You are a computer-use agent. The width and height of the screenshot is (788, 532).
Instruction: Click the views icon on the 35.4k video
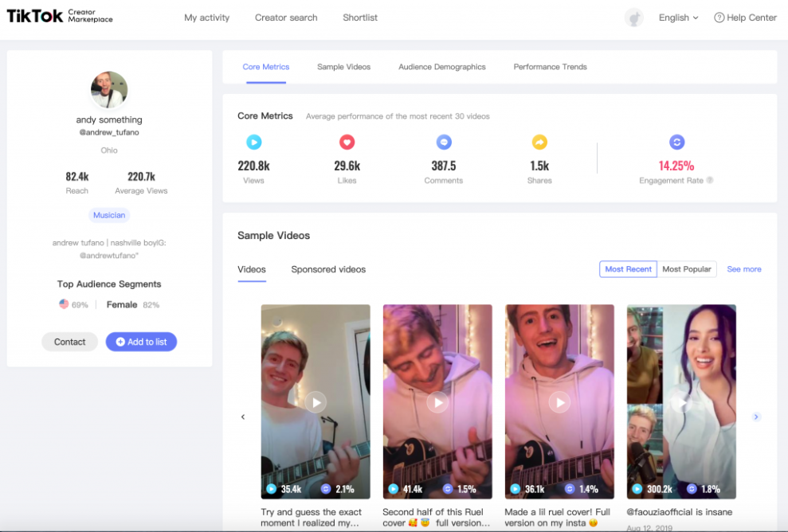(x=272, y=489)
